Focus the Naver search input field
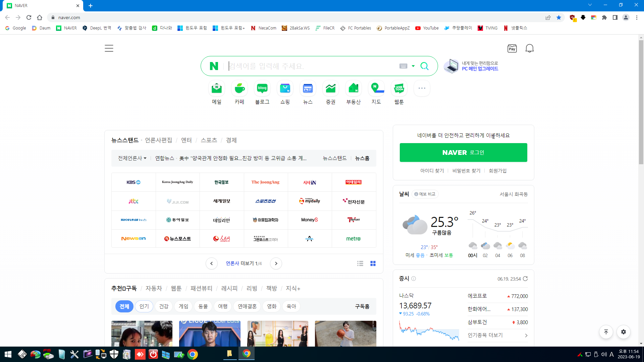This screenshot has width=644, height=362. tap(312, 66)
